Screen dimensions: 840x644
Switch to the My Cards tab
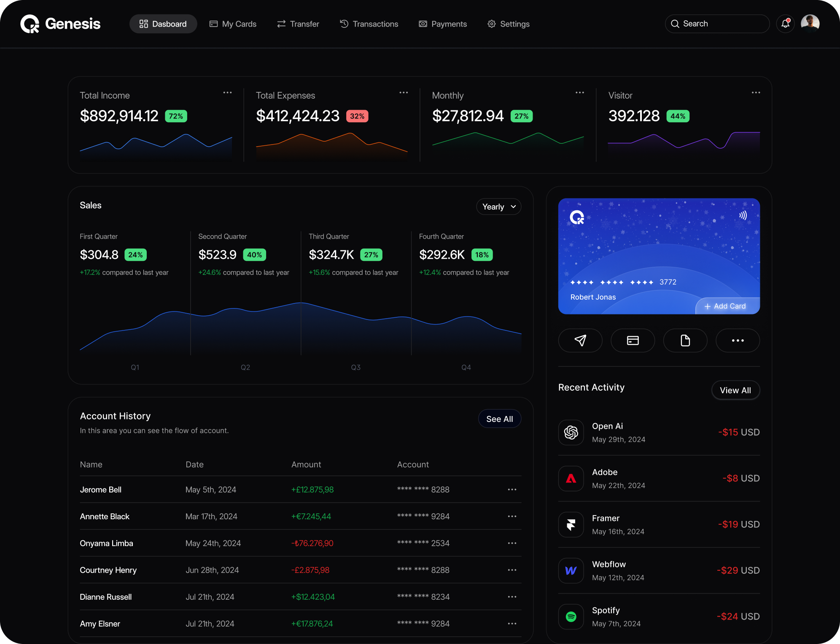(x=233, y=24)
